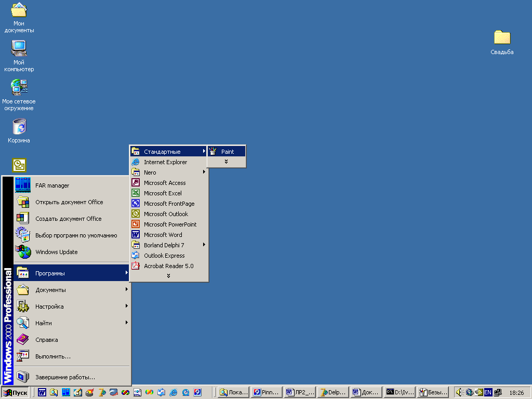Open the Документы submenu
The image size is (532, 399).
pos(72,290)
